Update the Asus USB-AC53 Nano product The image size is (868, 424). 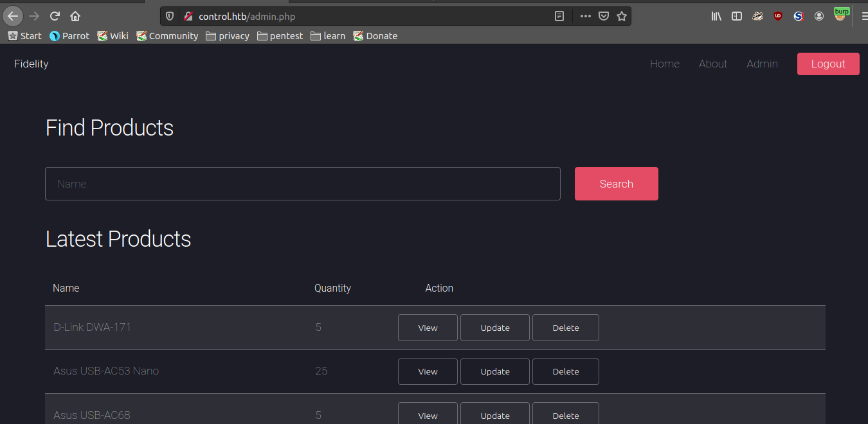tap(494, 371)
